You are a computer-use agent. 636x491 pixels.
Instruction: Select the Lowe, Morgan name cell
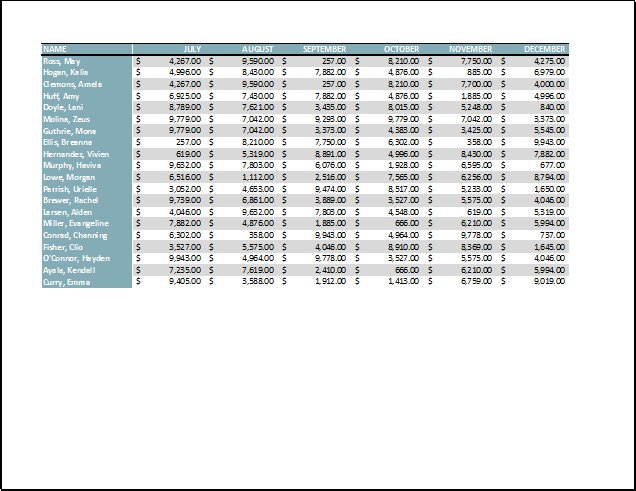65,177
